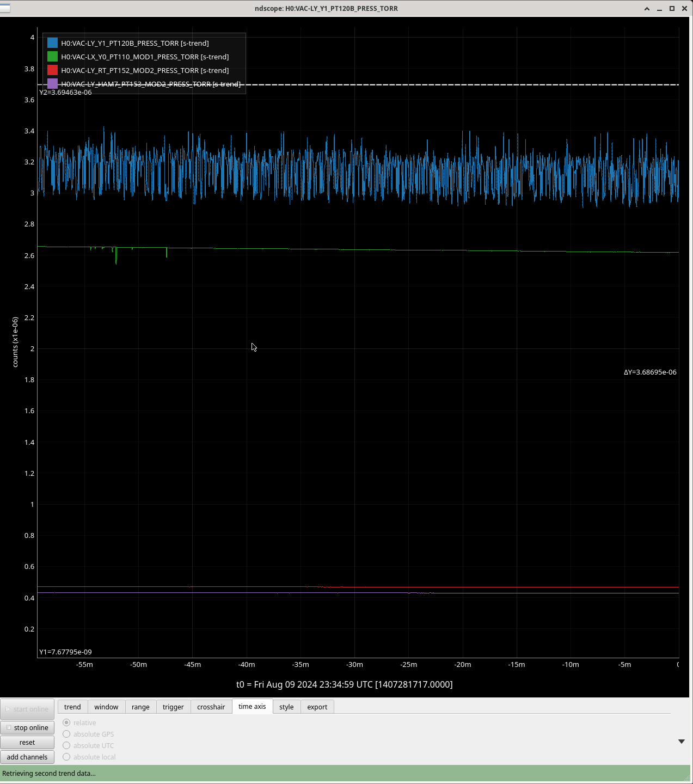
Task: Click the t0 timestamp label below plot
Action: [x=345, y=684]
